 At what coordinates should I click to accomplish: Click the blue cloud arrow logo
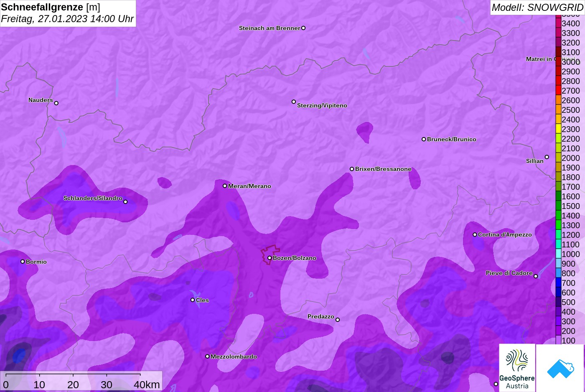[560, 368]
